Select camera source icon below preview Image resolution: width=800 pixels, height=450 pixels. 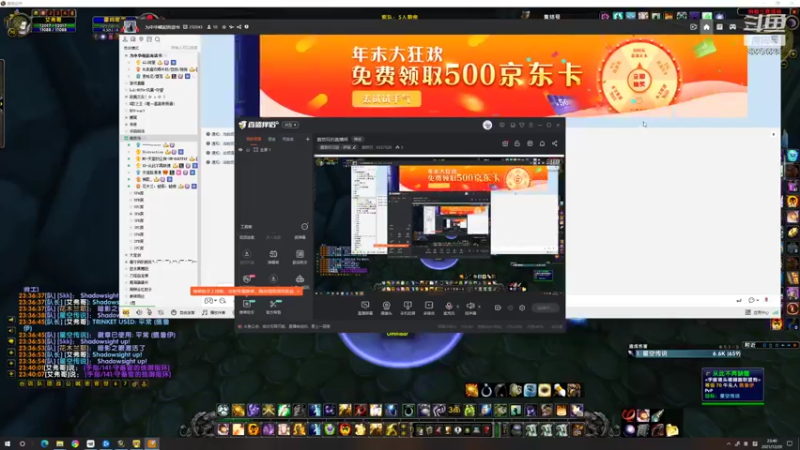click(386, 305)
